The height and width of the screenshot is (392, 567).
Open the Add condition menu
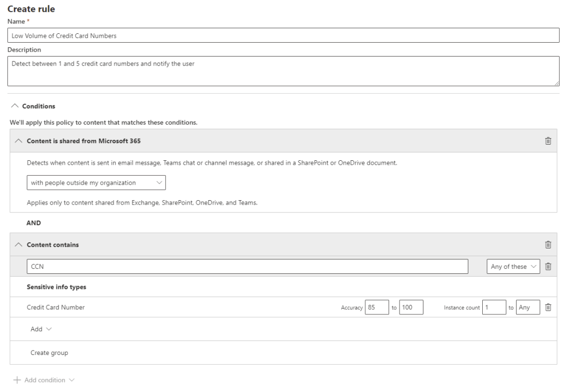[44, 380]
